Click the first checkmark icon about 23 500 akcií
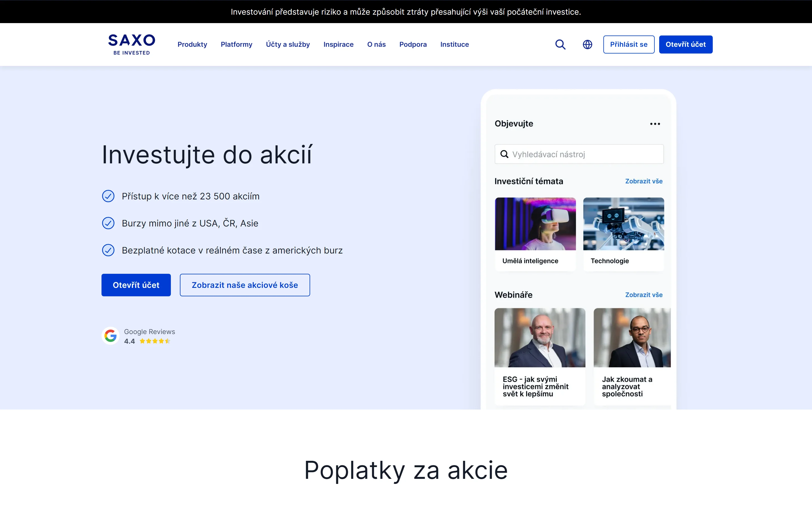This screenshot has width=812, height=507. [x=108, y=196]
